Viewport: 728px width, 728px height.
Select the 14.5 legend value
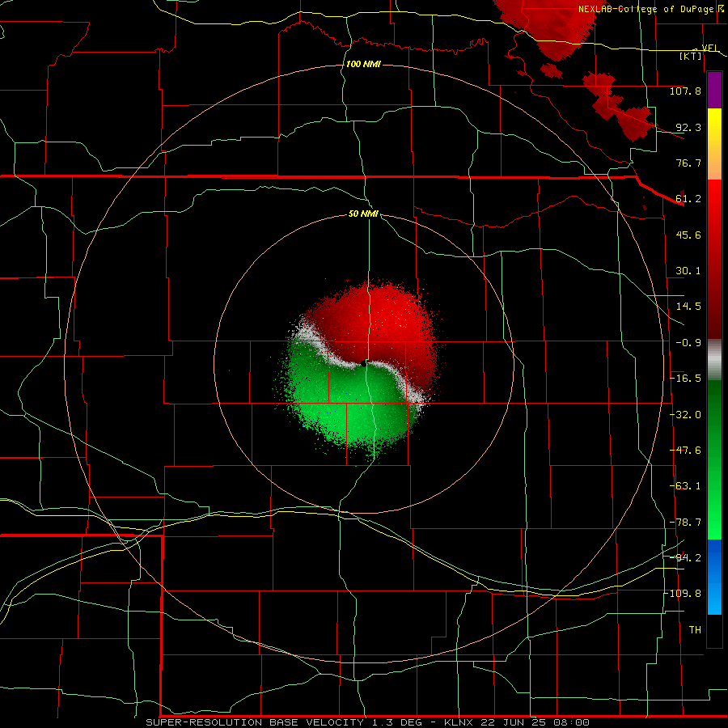[x=688, y=307]
